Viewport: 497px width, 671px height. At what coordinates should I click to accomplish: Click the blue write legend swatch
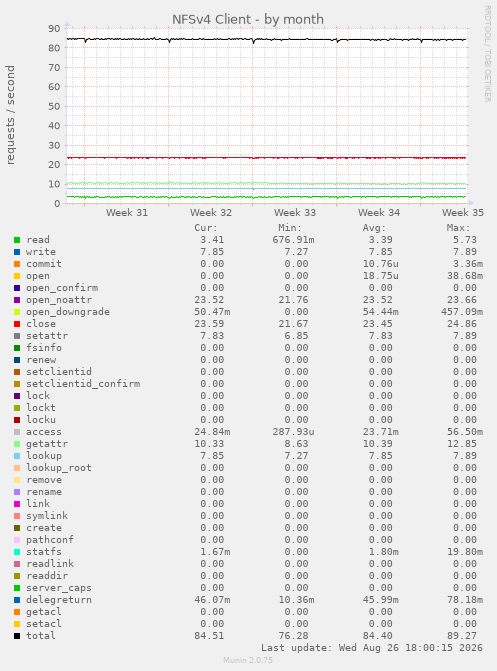(x=17, y=252)
